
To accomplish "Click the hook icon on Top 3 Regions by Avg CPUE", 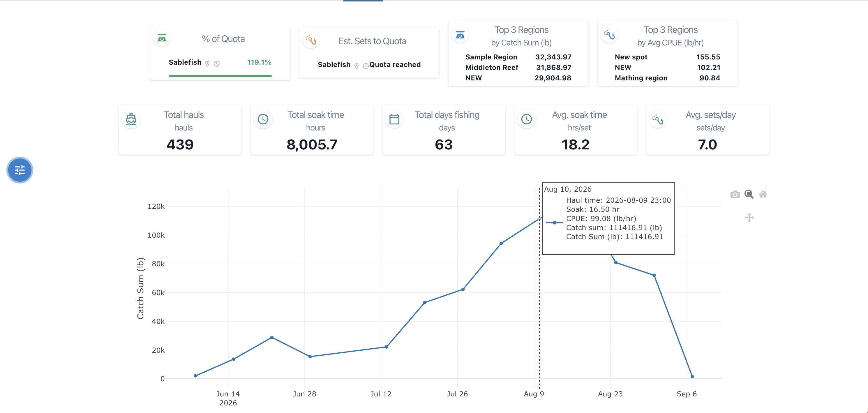I will pyautogui.click(x=610, y=35).
